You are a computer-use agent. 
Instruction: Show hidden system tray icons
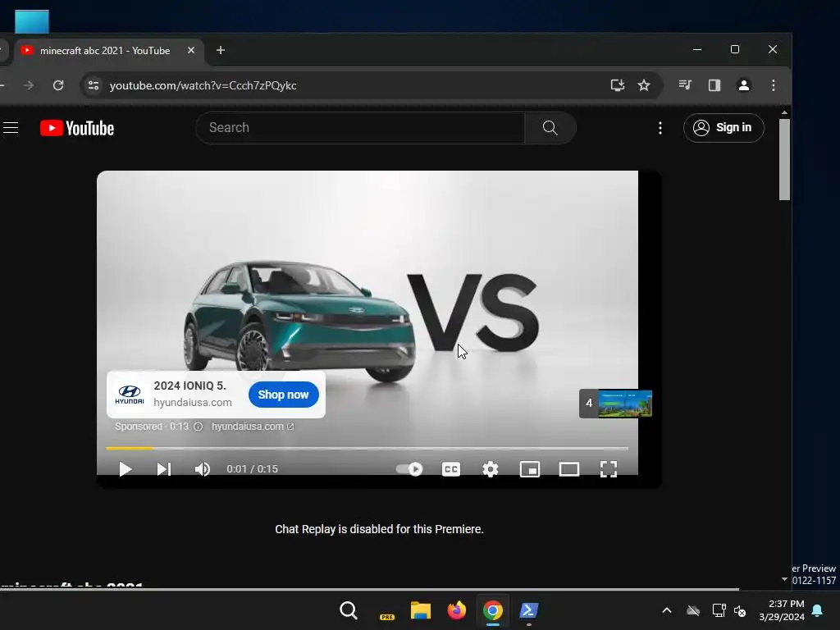[x=666, y=610]
